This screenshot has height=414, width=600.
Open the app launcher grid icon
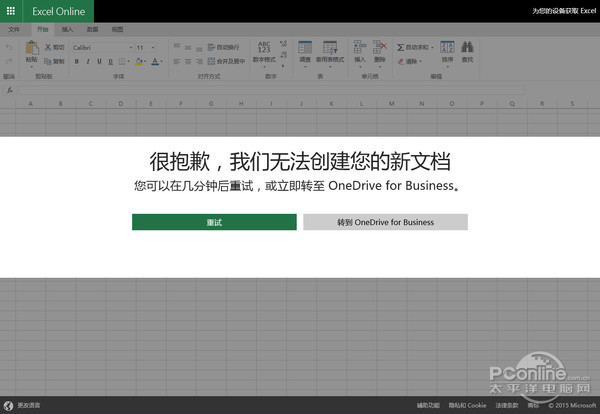pos(11,11)
